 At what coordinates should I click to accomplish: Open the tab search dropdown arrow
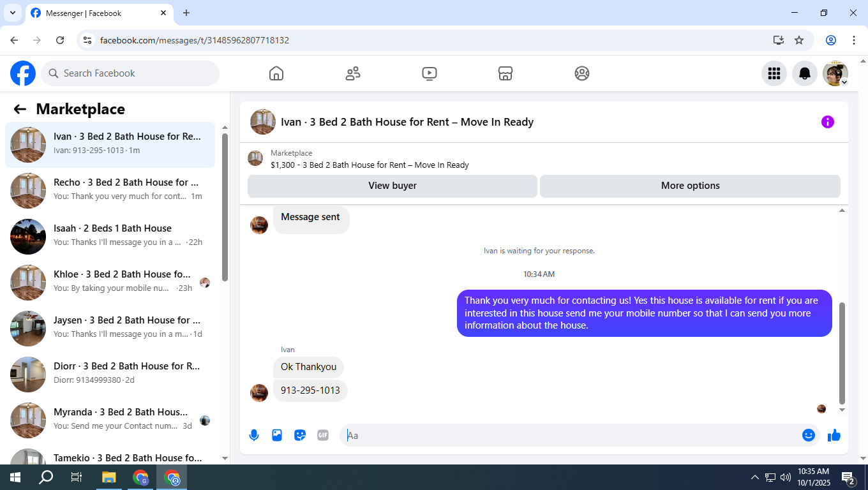tap(12, 13)
